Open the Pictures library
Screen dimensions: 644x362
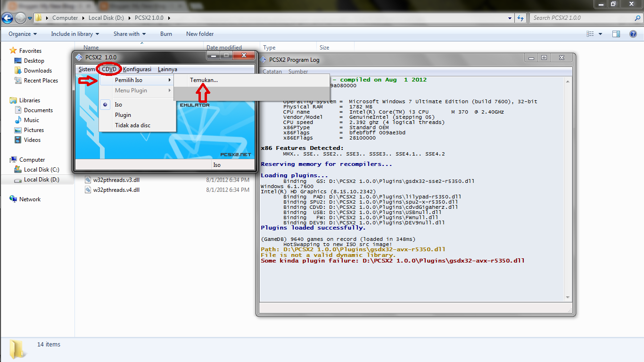34,130
